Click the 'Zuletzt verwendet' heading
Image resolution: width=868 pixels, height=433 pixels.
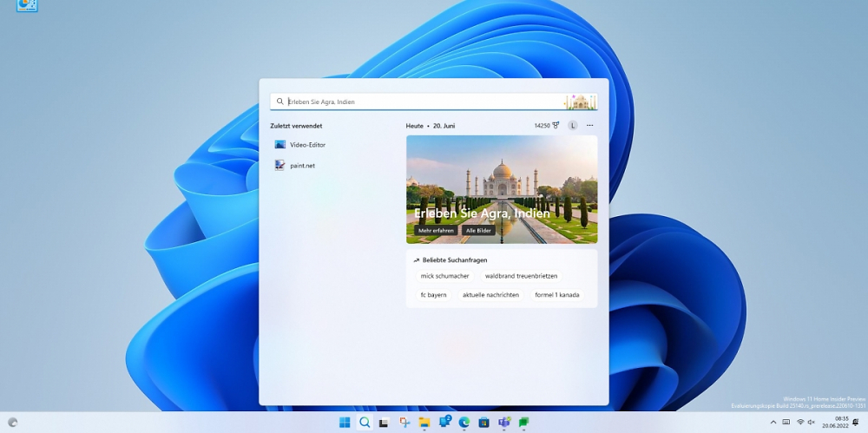tap(296, 126)
